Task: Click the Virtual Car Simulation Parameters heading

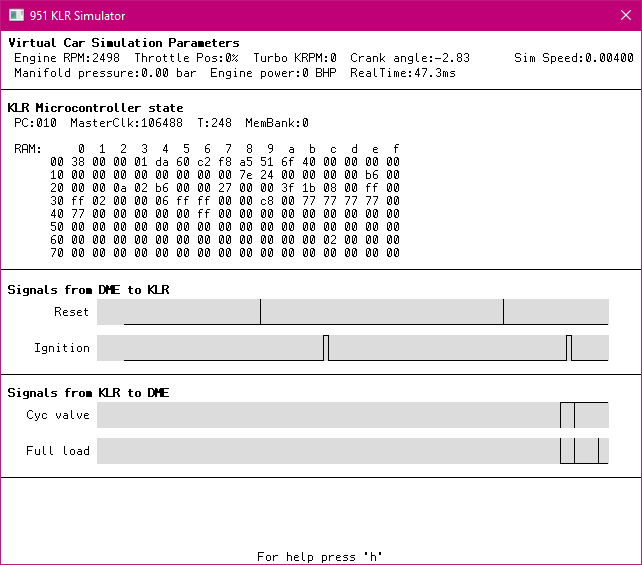Action: 124,43
